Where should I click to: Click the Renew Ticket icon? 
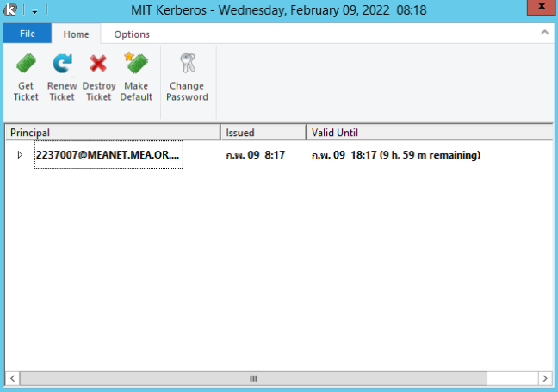click(x=62, y=65)
